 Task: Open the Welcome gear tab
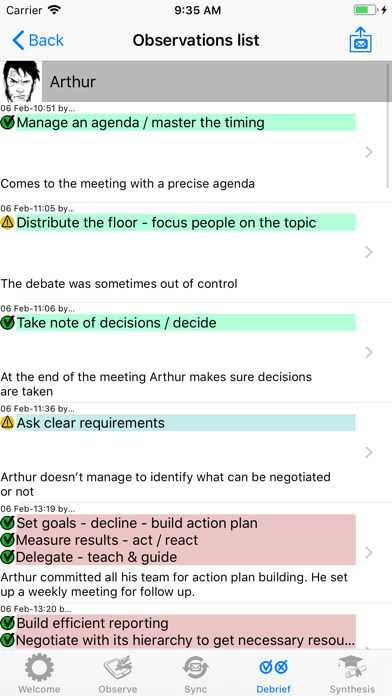point(39,673)
